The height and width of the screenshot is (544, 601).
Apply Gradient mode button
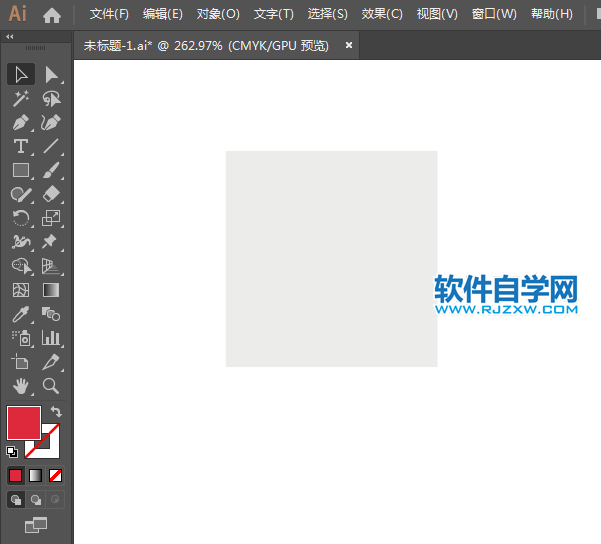click(36, 476)
